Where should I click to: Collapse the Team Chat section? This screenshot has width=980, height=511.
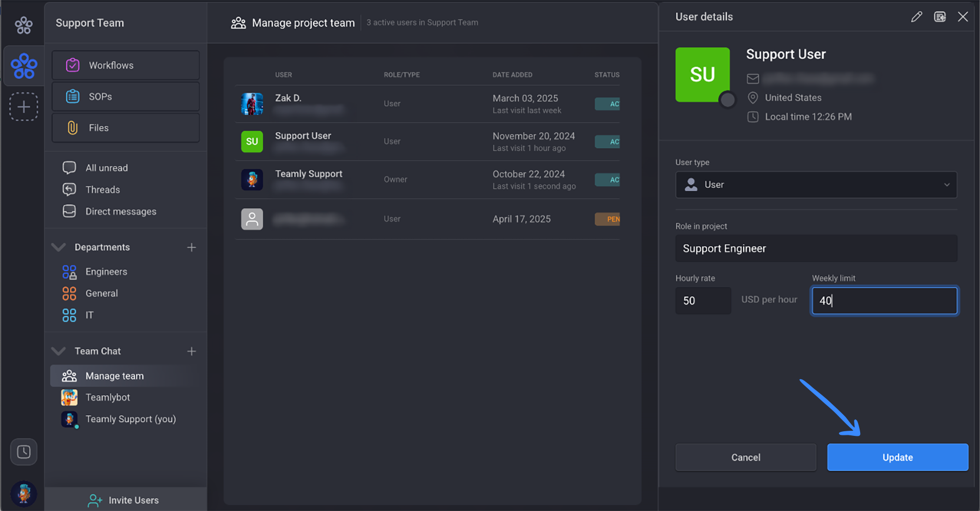(59, 351)
